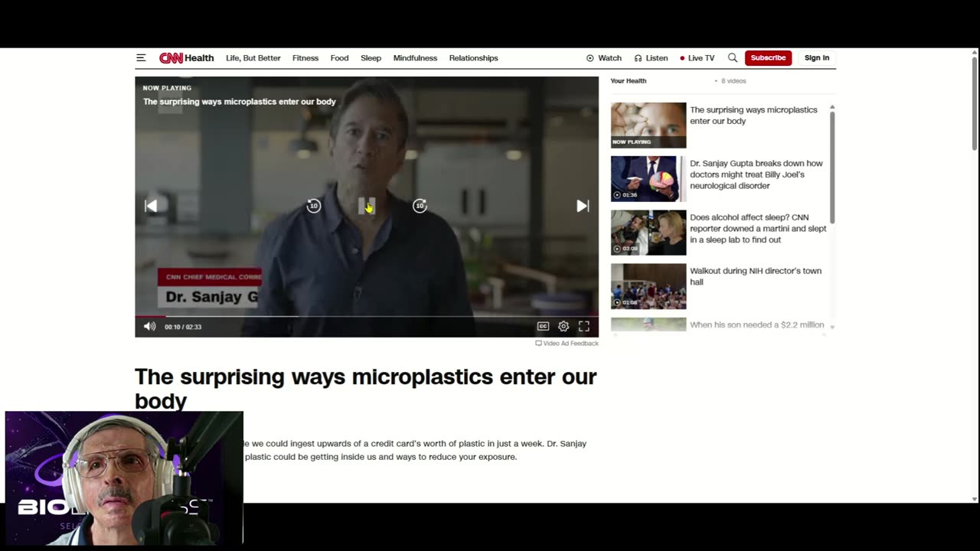
Task: Click 'Dr. Sanjay Gupta breaks down' playlist title
Action: tap(756, 174)
